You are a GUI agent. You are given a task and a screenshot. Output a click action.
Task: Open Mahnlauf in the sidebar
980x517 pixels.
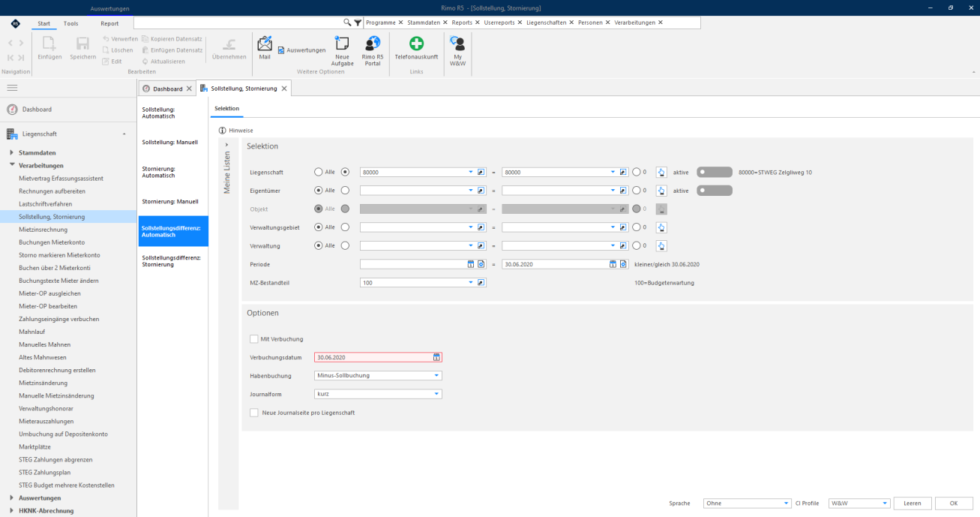31,332
